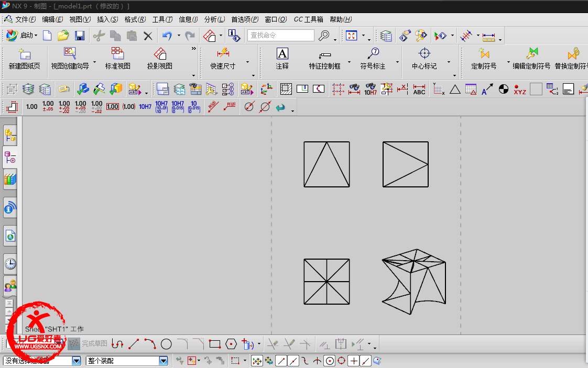The height and width of the screenshot is (368, 588).
Task: Expand the view toolbar overflow chevron
Action: click(x=193, y=48)
